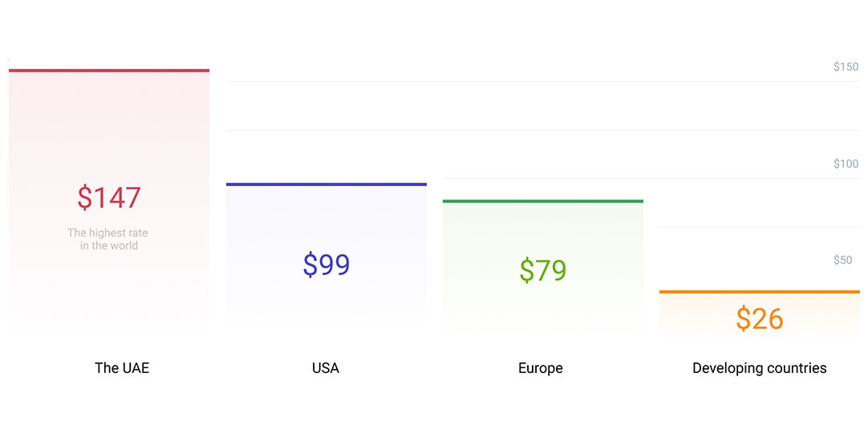Click the $50 axis label
This screenshot has width=868, height=425.
[842, 260]
